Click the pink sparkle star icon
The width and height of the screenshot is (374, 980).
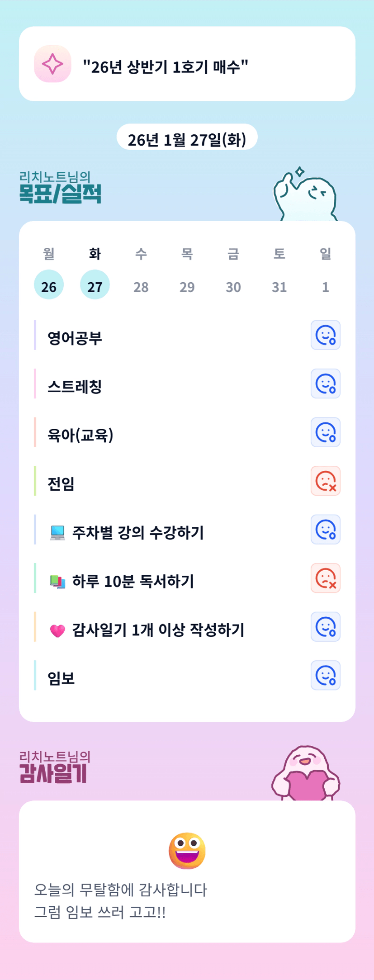[x=52, y=64]
